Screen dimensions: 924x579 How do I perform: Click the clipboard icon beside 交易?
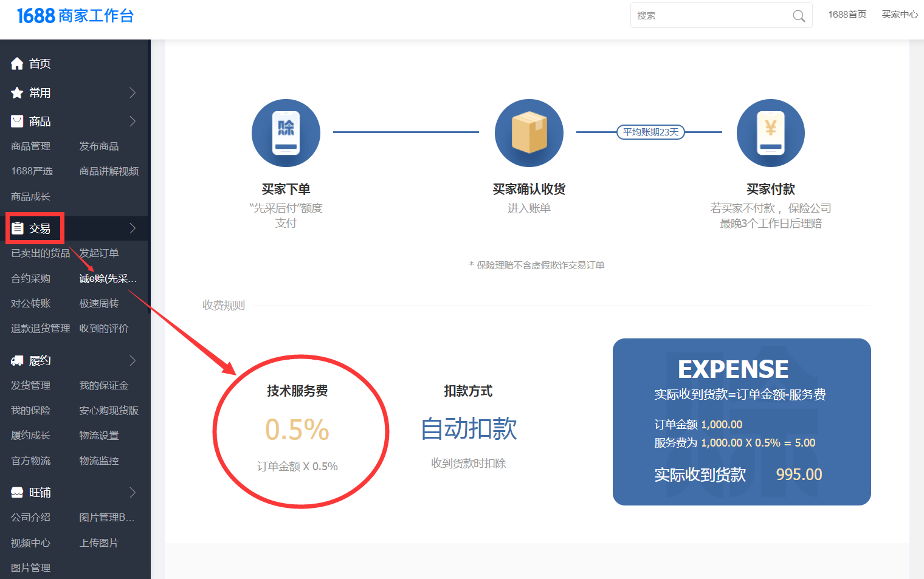click(x=18, y=228)
